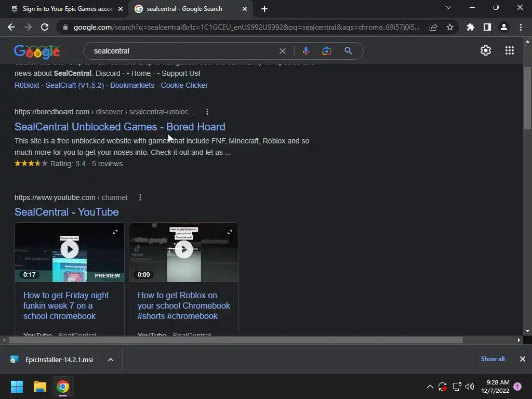
Task: Click the horizontal scrollbar thumb
Action: pyautogui.click(x=236, y=340)
